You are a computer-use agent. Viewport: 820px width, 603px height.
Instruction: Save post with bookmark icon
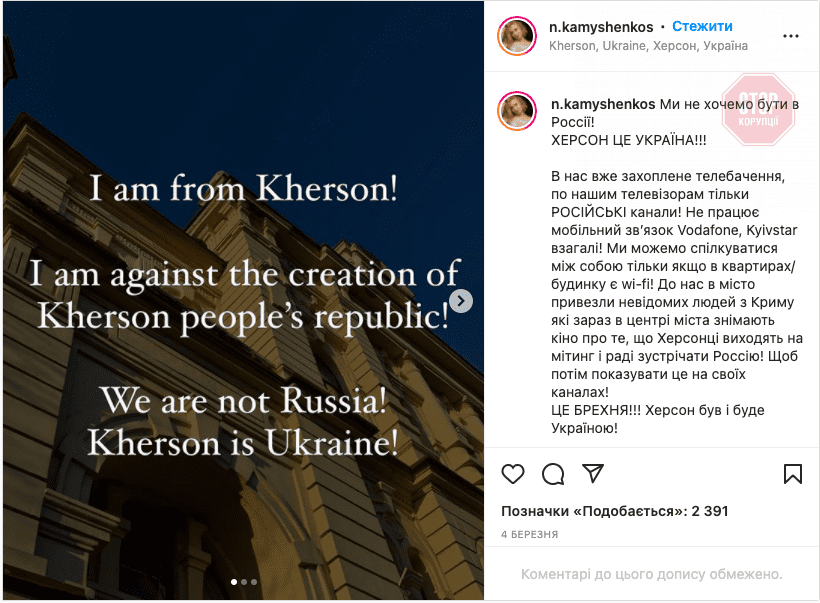[793, 473]
